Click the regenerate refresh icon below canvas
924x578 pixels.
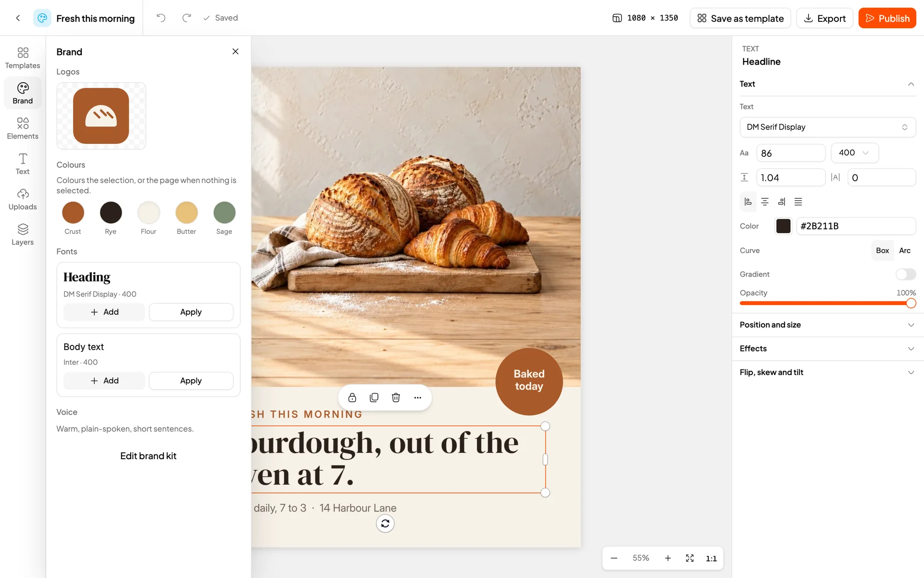point(385,523)
